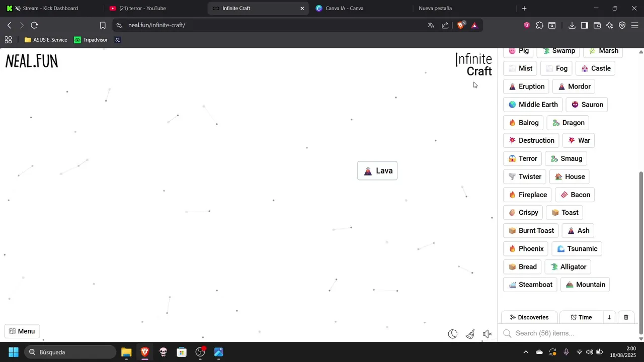The image size is (644, 362).
Task: Choose the Eruption element
Action: tap(527, 86)
